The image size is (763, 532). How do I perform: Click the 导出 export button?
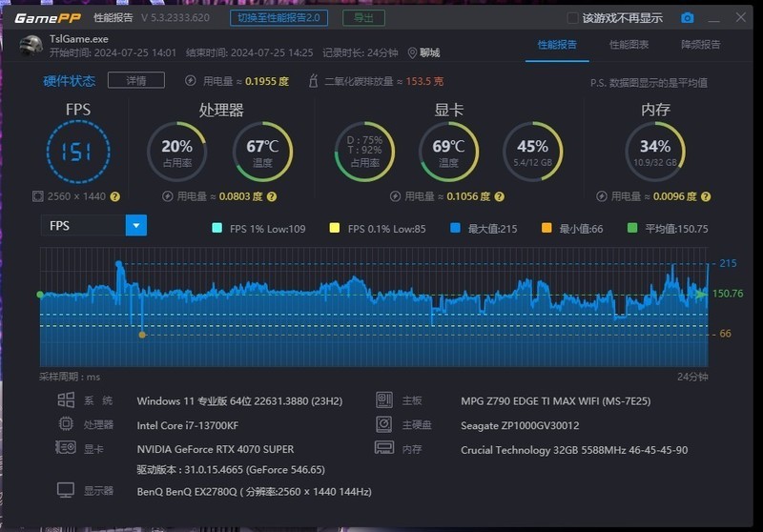pos(363,18)
